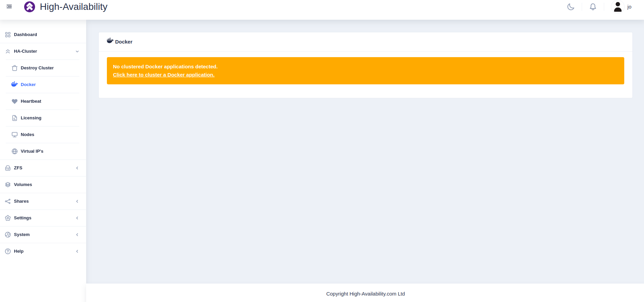Click the Settings gear icon
The height and width of the screenshot is (302, 644).
8,218
